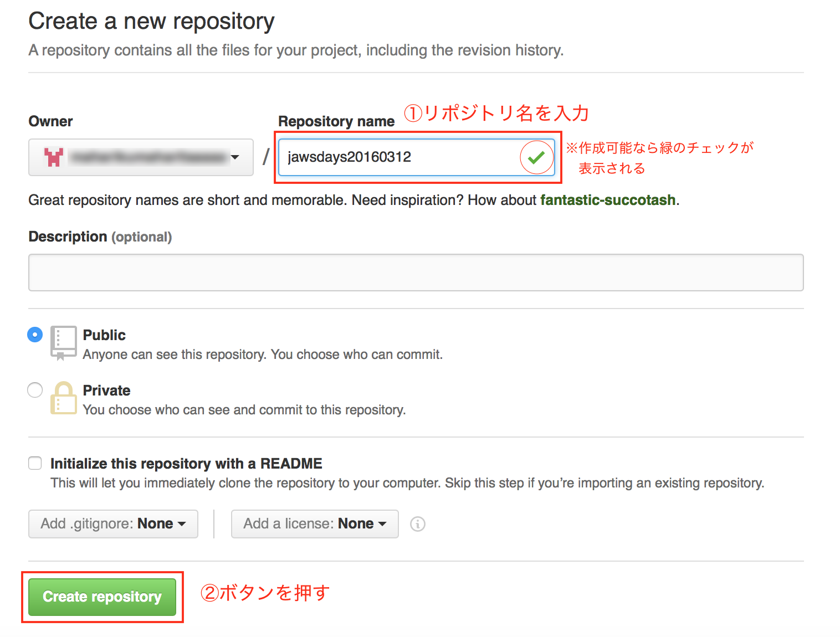Click the green checkmark in the name field
840x637 pixels.
click(x=536, y=157)
